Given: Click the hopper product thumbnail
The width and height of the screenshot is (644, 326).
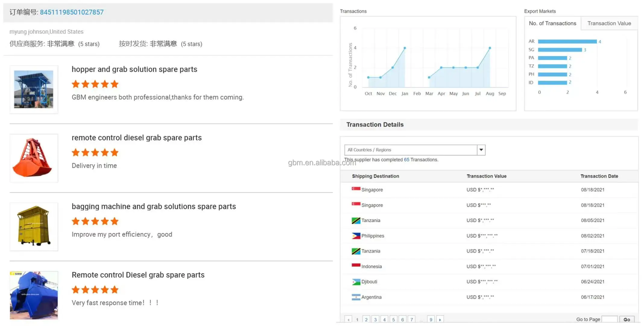Looking at the screenshot, I should (34, 89).
